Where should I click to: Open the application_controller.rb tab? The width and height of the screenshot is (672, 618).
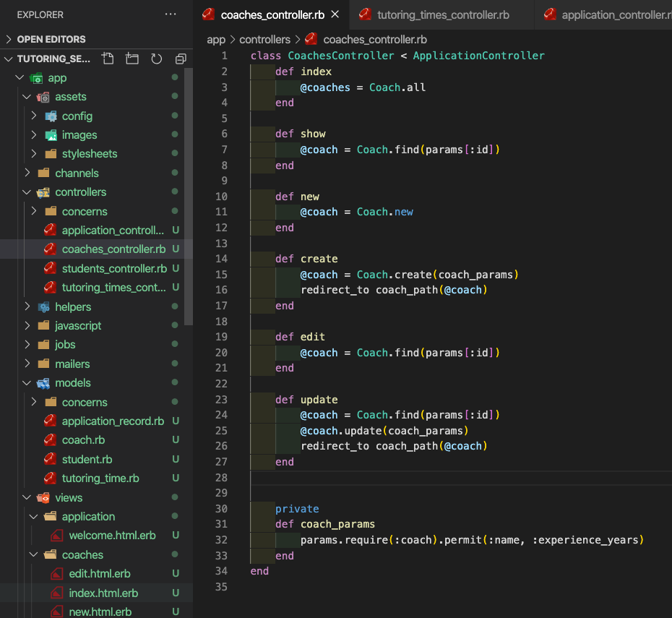tap(619, 13)
